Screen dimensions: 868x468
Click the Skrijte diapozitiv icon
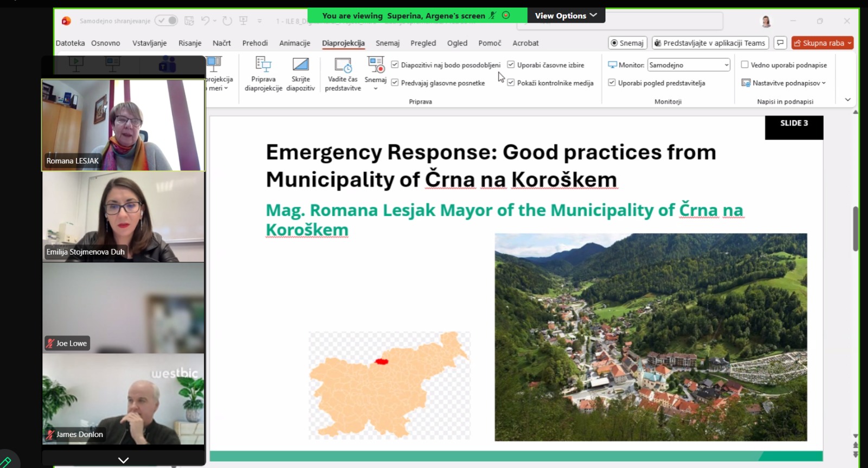(x=300, y=65)
